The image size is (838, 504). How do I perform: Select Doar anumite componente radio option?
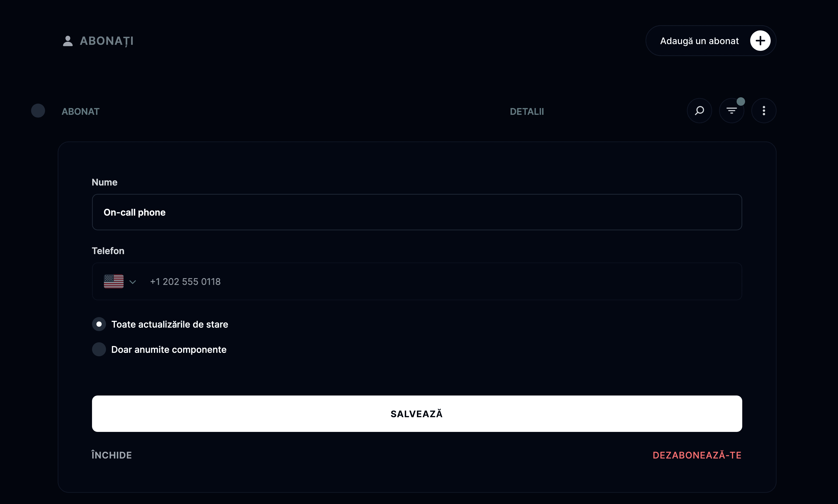99,350
